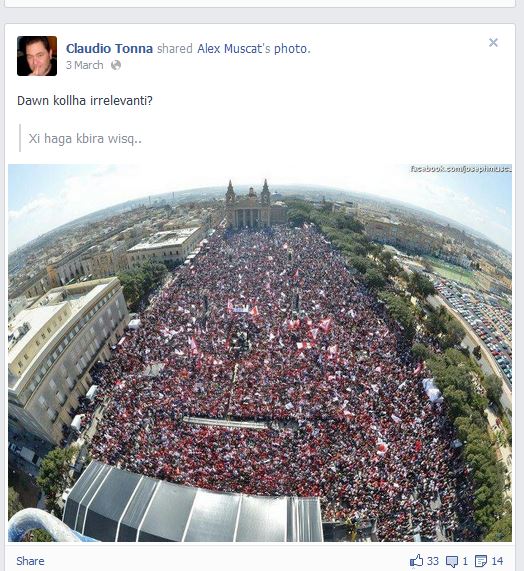
Task: Click the Claudio Tonna name link
Action: [109, 48]
